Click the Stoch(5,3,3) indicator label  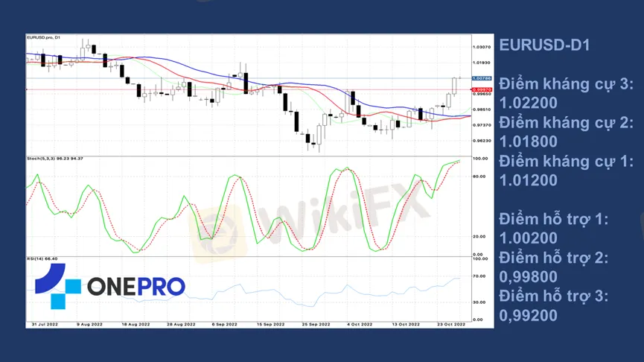tap(55, 159)
